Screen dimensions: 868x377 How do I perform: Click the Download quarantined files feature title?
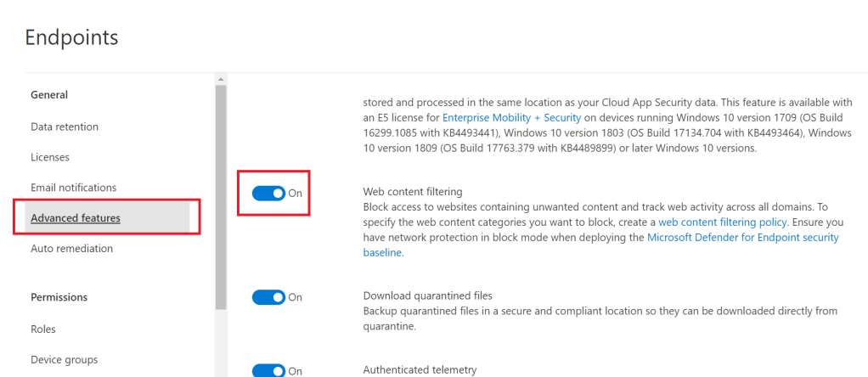click(x=428, y=295)
